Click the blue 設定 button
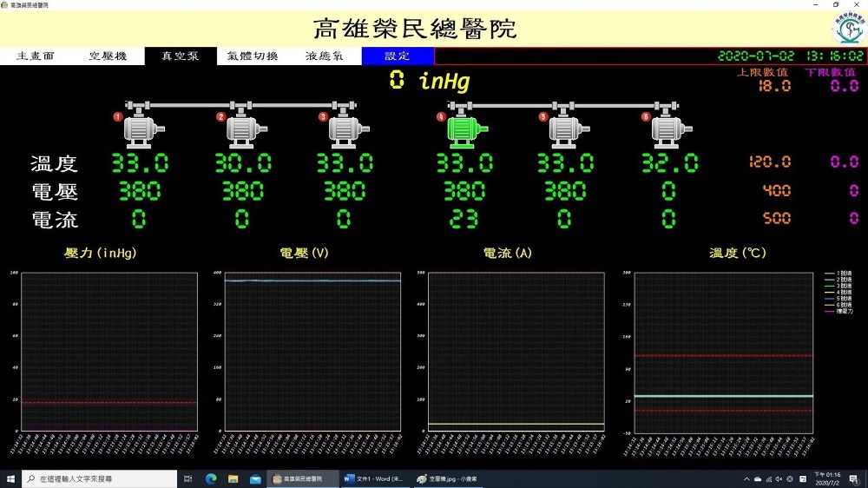Image resolution: width=868 pixels, height=488 pixels. (x=398, y=56)
